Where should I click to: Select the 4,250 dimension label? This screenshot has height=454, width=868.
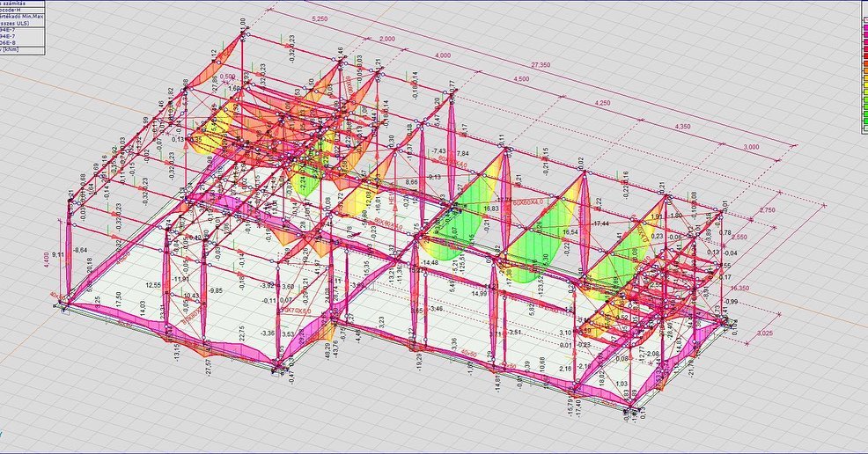coord(603,103)
